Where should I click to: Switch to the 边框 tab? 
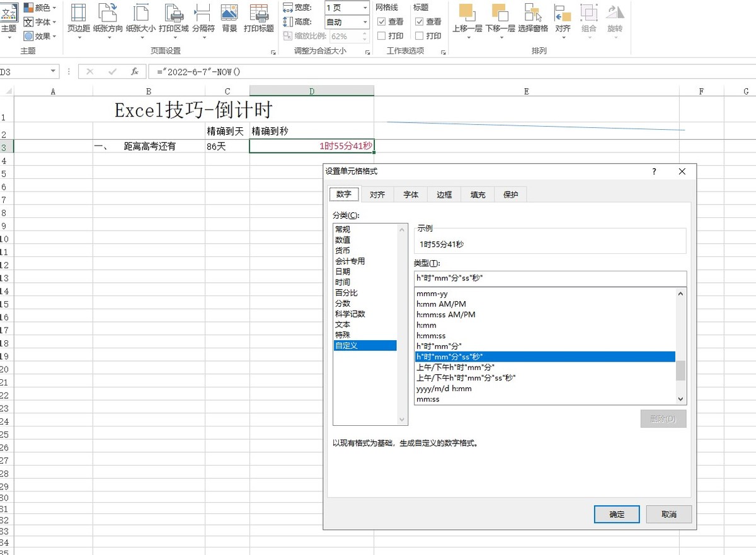(444, 195)
